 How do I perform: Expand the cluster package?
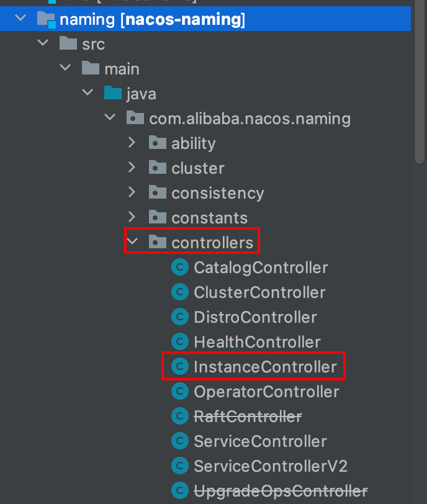(131, 168)
